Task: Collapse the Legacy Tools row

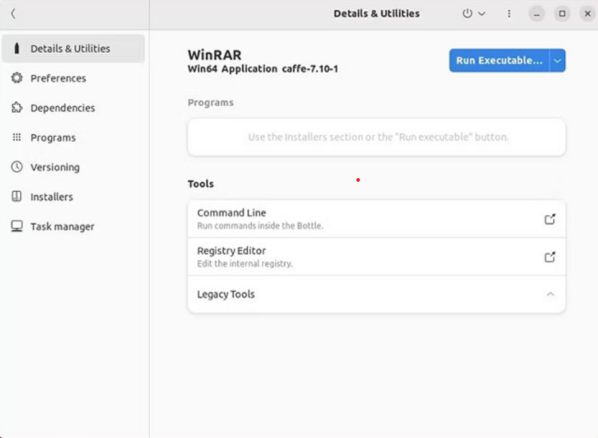Action: 376,294
